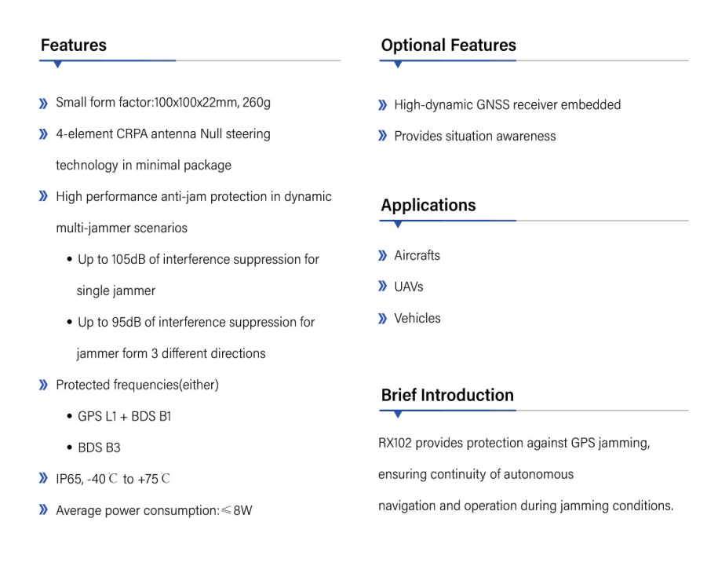The height and width of the screenshot is (588, 718).
Task: Click the triangle marker under Features heading
Action: point(57,65)
